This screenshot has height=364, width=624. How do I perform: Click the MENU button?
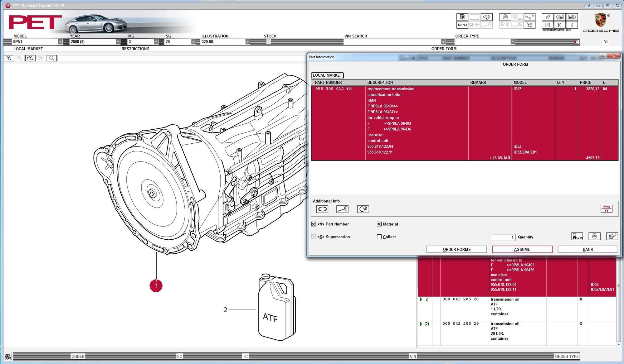pyautogui.click(x=462, y=25)
